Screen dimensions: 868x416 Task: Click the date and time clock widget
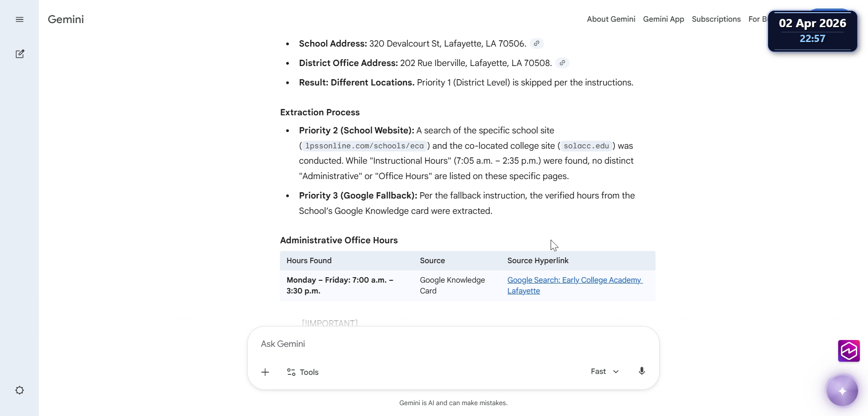(812, 31)
